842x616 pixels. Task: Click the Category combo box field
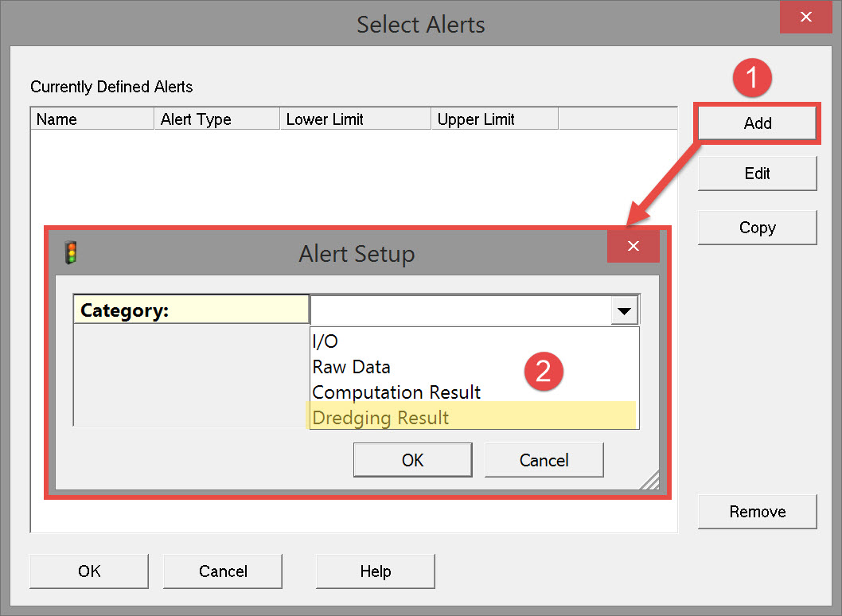click(x=460, y=310)
